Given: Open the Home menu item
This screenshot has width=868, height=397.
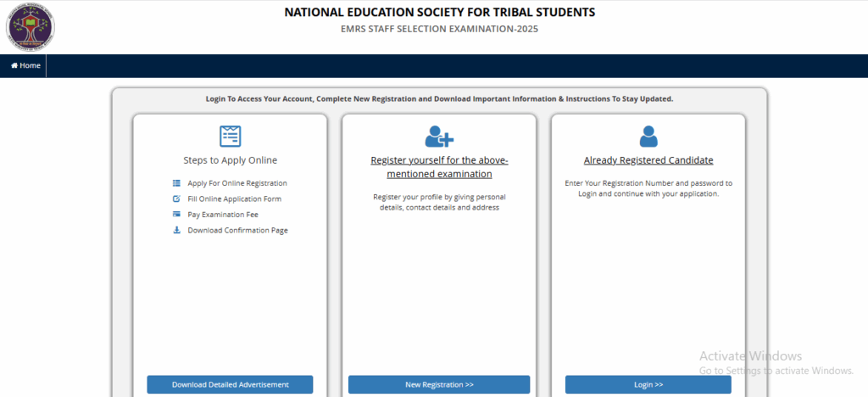Looking at the screenshot, I should coord(25,65).
